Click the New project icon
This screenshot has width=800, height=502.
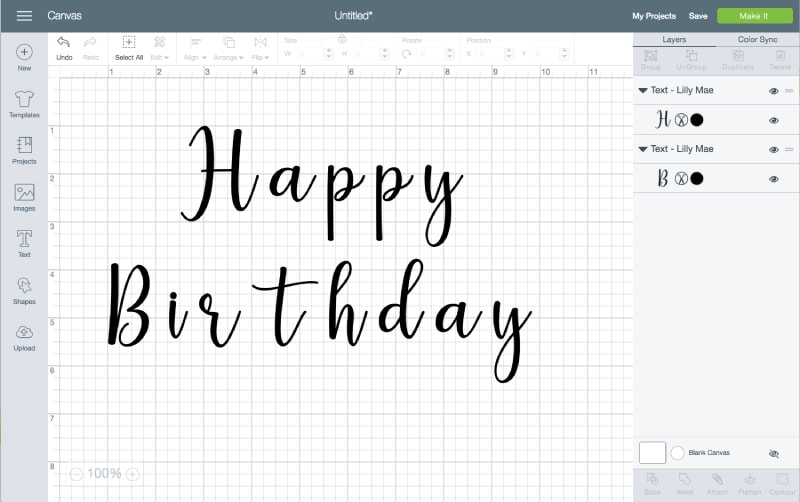coord(24,52)
